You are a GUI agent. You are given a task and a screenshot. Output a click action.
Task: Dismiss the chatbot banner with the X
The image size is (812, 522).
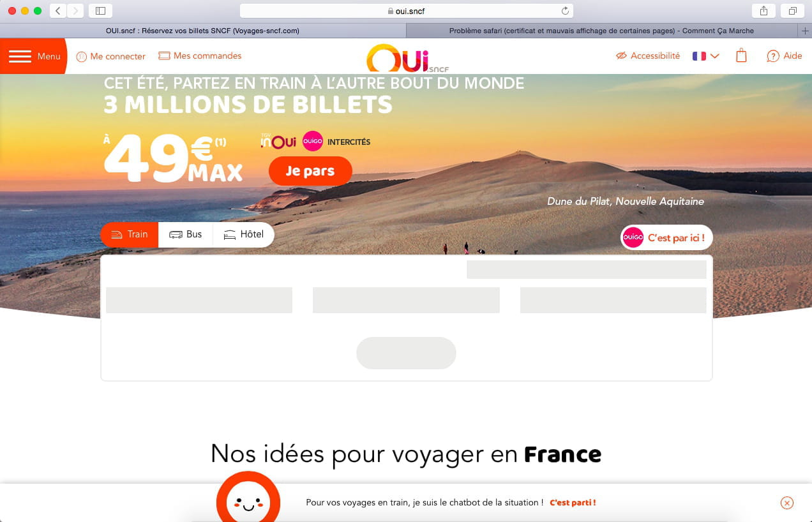(x=787, y=503)
